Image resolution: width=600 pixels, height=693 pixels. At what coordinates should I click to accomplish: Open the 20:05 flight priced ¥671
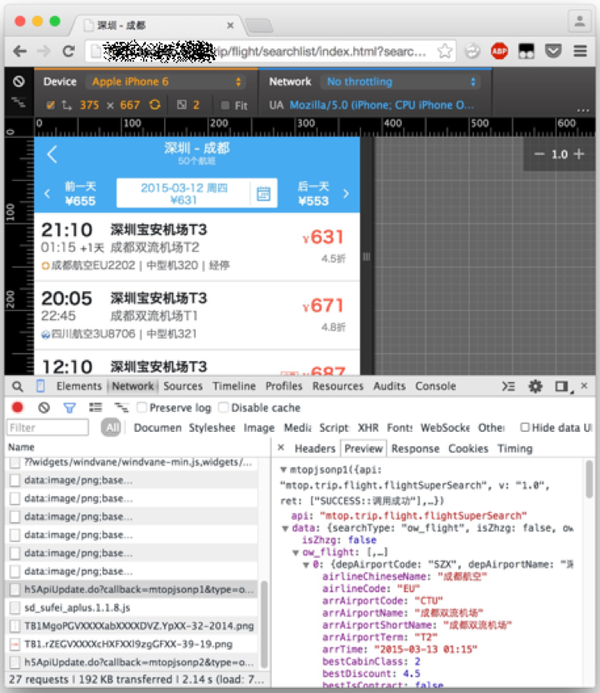click(x=197, y=316)
